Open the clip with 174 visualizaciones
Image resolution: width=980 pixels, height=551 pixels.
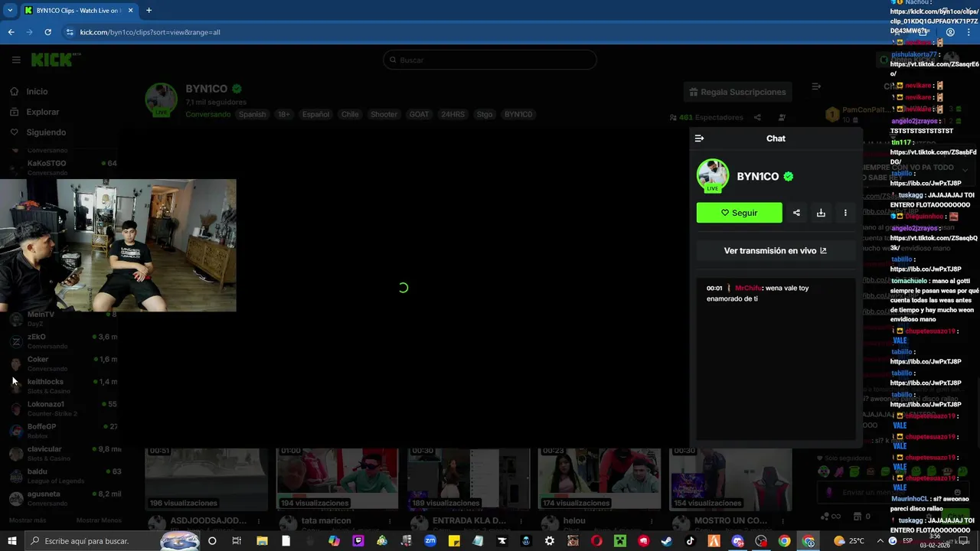point(599,478)
